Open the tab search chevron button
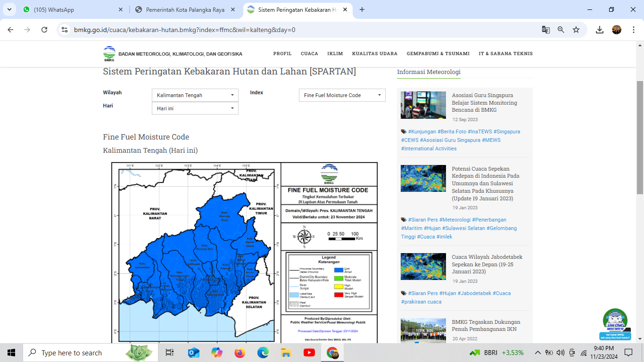The width and height of the screenshot is (644, 362). pyautogui.click(x=9, y=9)
